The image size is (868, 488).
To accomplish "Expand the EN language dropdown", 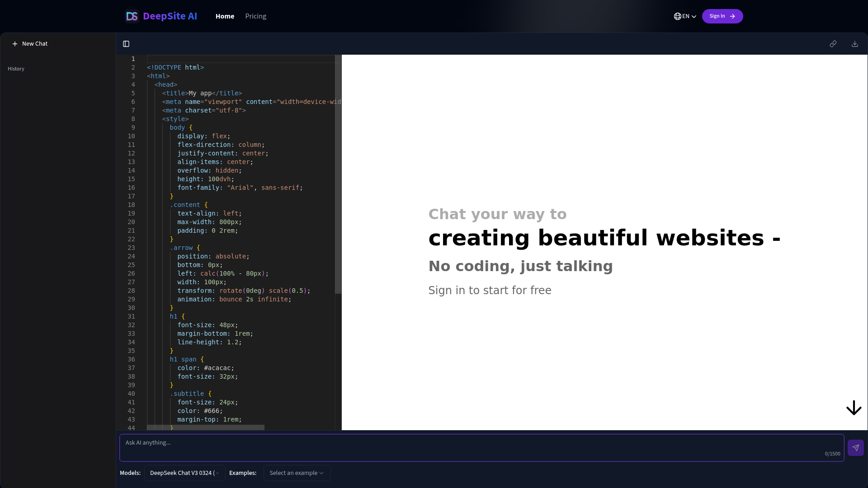I will pyautogui.click(x=693, y=17).
